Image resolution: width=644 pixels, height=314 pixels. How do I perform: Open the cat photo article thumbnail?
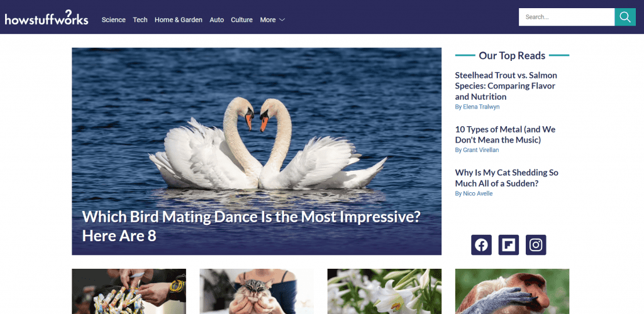[x=256, y=291]
